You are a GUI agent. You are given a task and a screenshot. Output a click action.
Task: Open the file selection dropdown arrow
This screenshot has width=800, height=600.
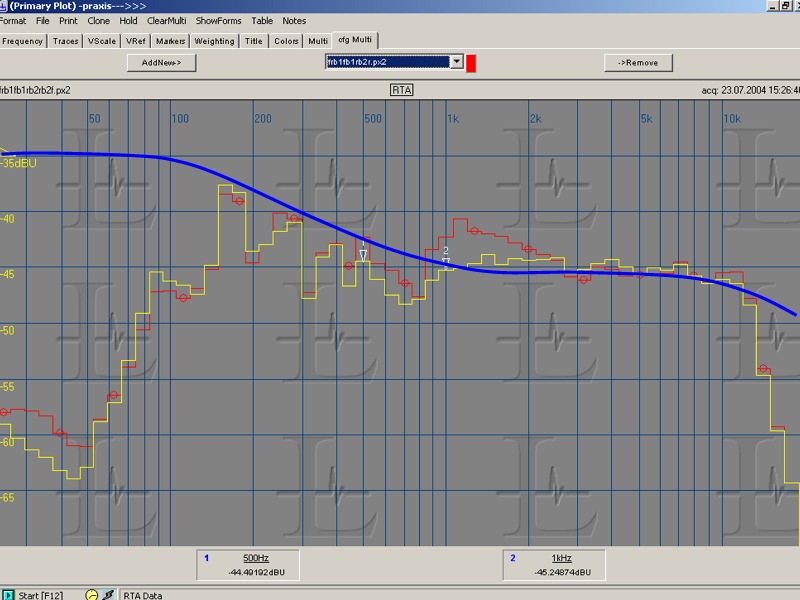click(x=457, y=62)
